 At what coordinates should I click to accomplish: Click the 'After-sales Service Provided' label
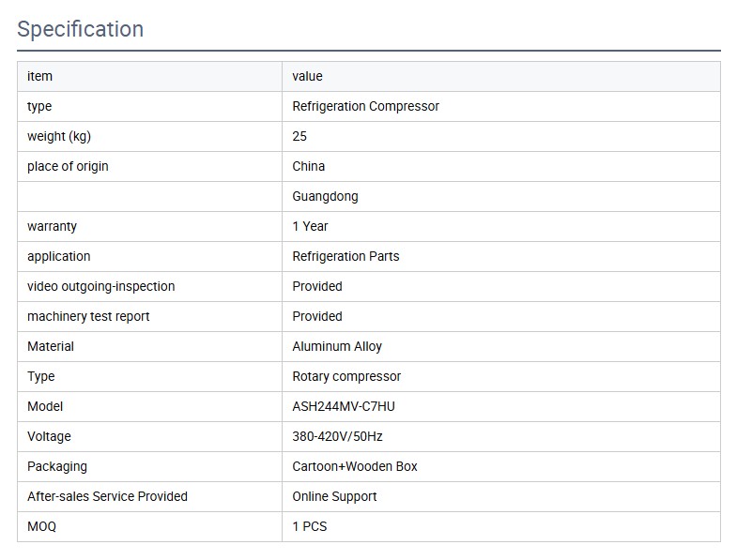pyautogui.click(x=108, y=496)
